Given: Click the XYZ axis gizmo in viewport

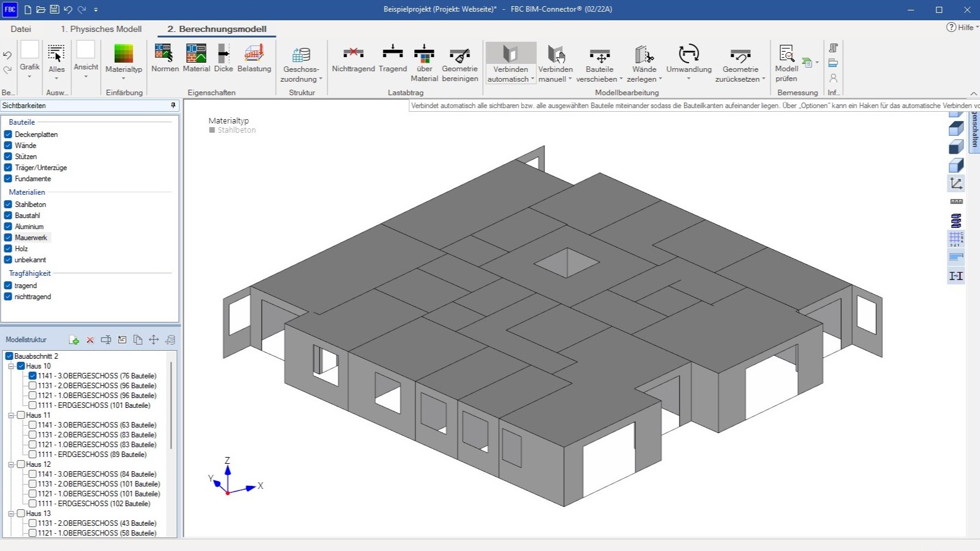Looking at the screenshot, I should point(235,477).
